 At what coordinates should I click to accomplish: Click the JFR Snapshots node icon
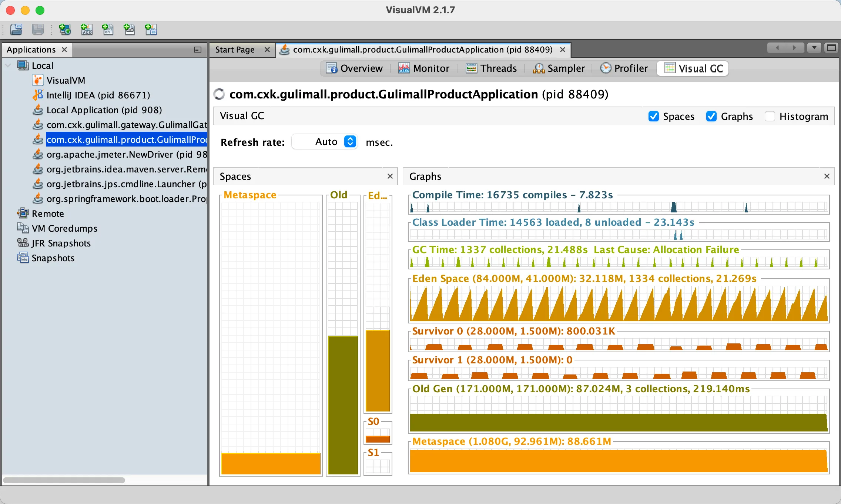(x=23, y=243)
